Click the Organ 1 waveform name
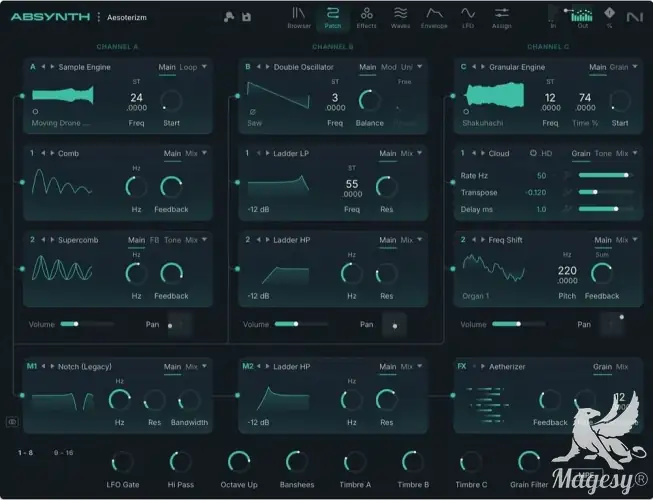 (x=476, y=296)
